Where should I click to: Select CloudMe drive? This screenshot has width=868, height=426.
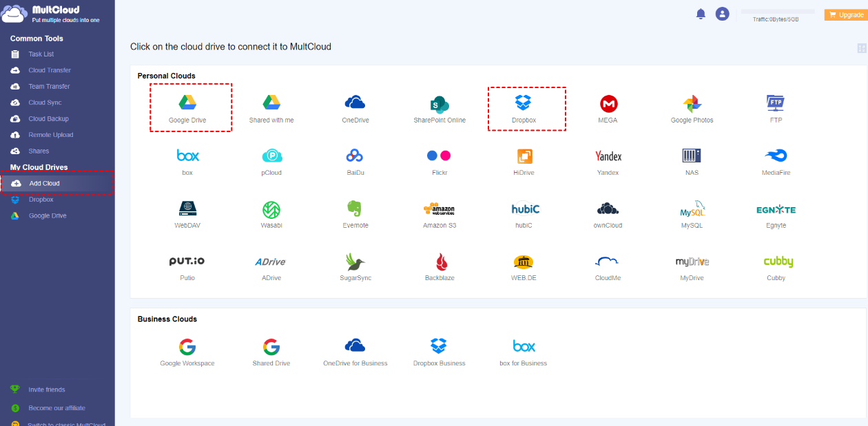[608, 268]
